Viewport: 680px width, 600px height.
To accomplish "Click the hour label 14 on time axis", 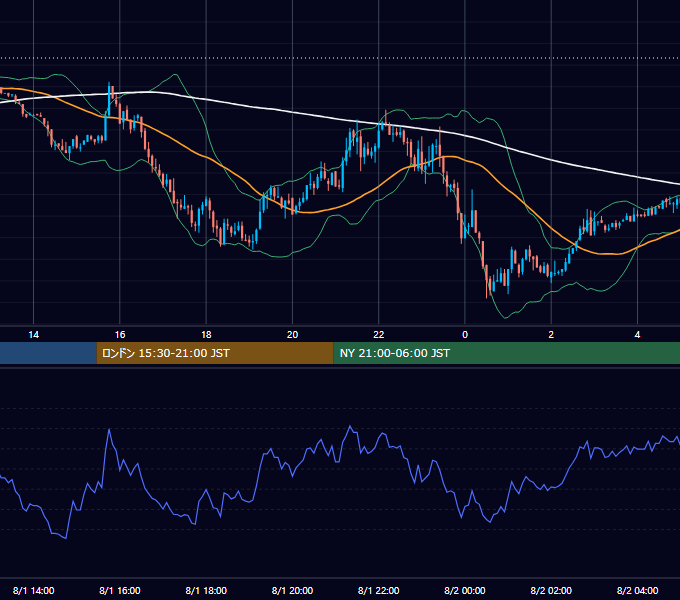I will tap(33, 335).
